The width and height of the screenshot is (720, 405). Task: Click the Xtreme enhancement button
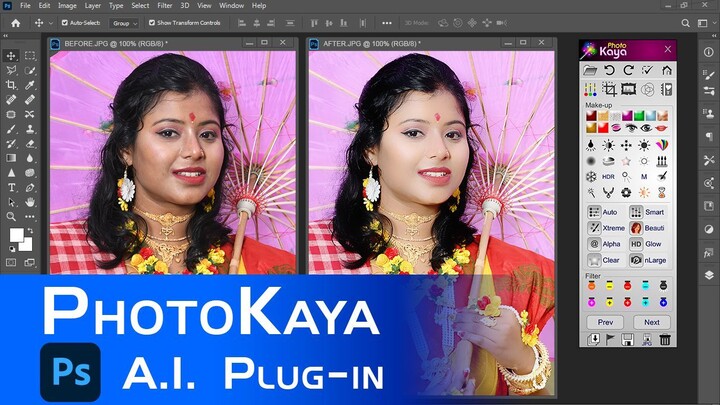pos(606,228)
